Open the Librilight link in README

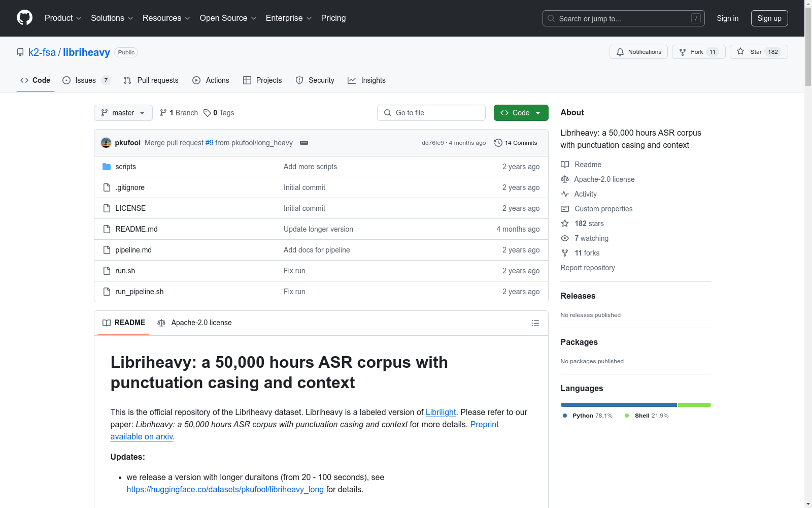441,412
